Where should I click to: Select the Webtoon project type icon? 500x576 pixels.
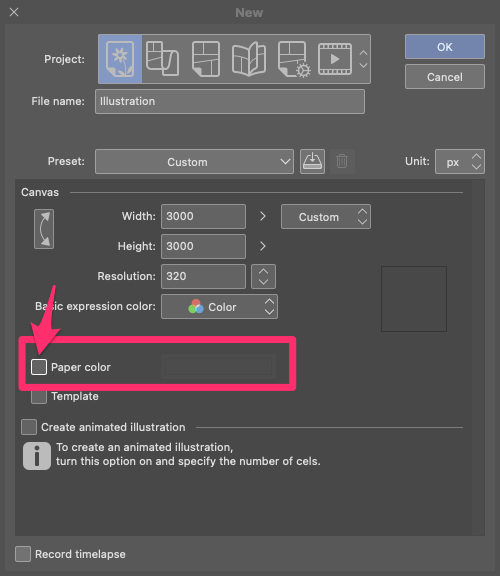[162, 59]
